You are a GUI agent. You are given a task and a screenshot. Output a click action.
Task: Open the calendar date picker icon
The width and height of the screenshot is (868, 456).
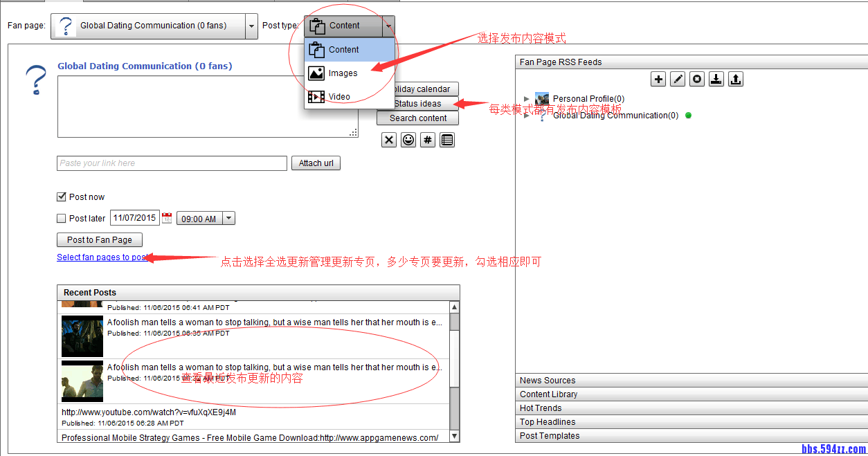[167, 218]
